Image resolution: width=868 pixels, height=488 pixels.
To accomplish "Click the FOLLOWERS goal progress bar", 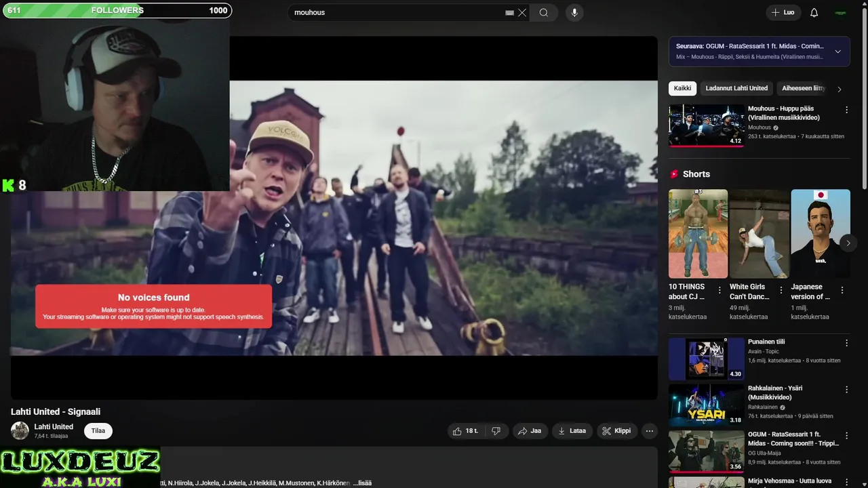I will pyautogui.click(x=117, y=10).
